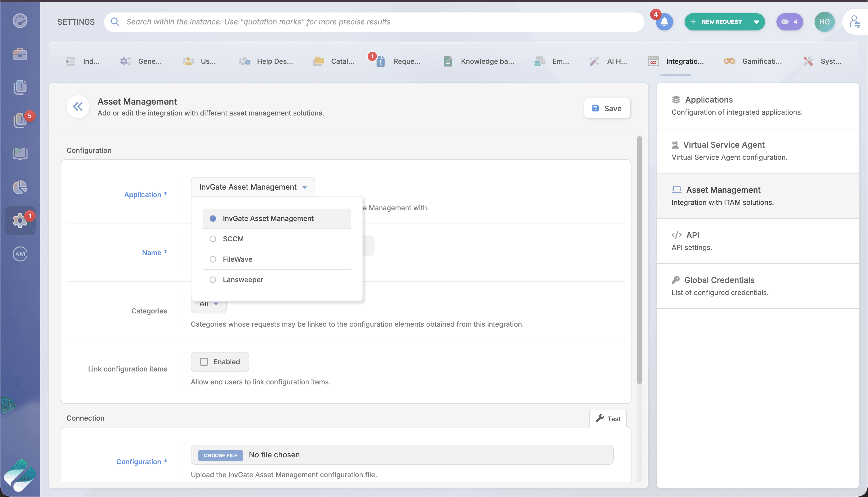
Task: Switch to the General tab
Action: [x=141, y=61]
